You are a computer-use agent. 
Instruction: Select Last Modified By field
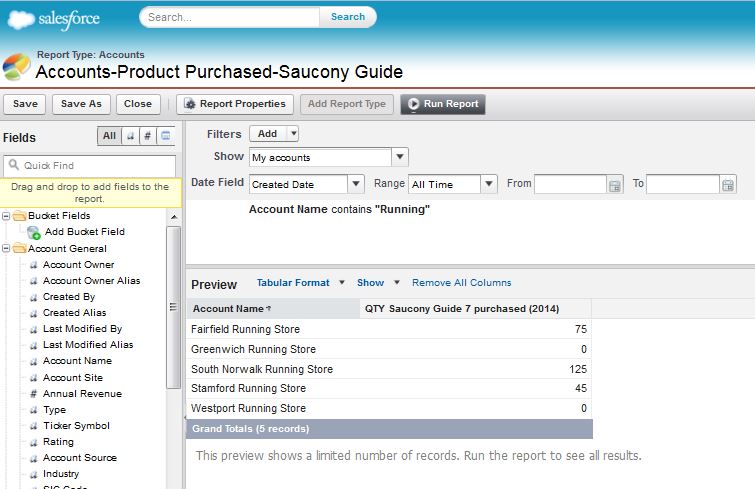pos(82,329)
